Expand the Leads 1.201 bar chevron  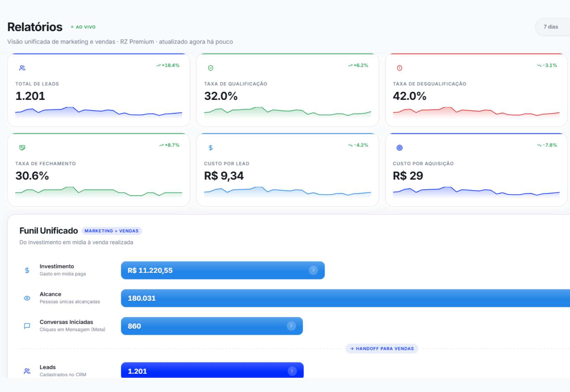[292, 371]
